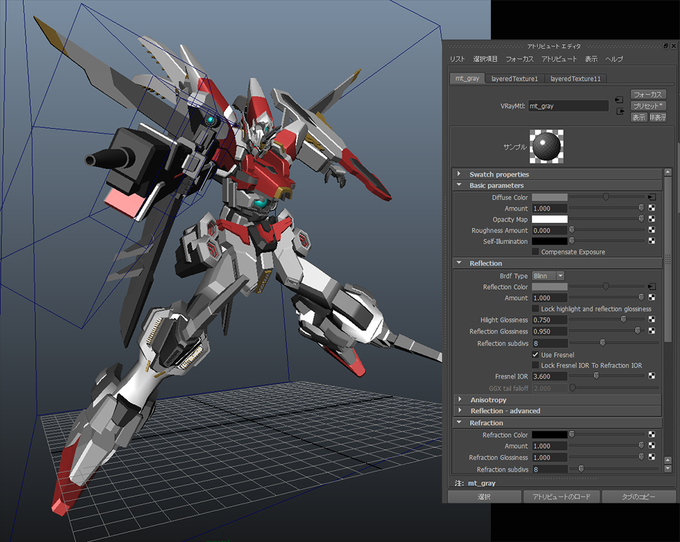Screen dimensions: 680x542
Task: Click the Reflection Glossiness value field 0.950
Action: tap(549, 331)
